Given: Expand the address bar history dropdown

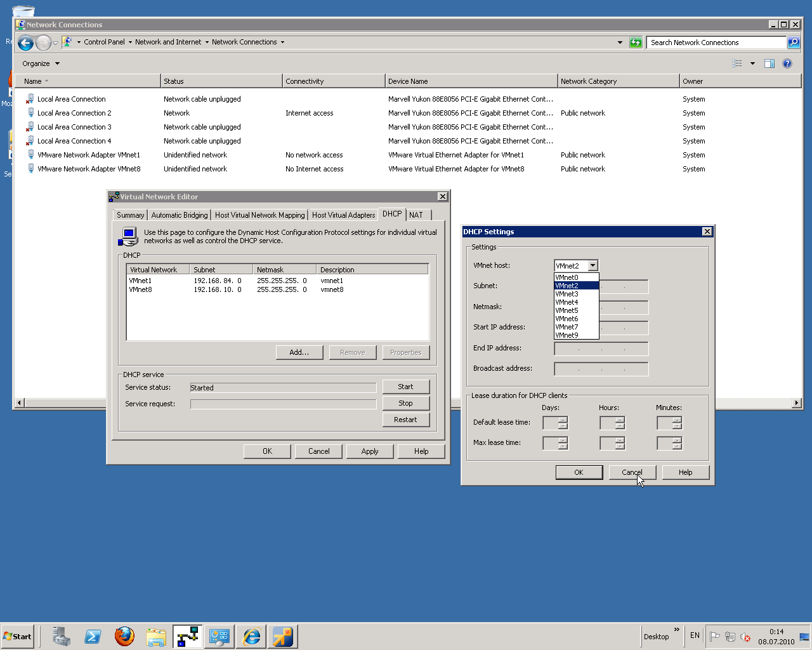Looking at the screenshot, I should 620,43.
